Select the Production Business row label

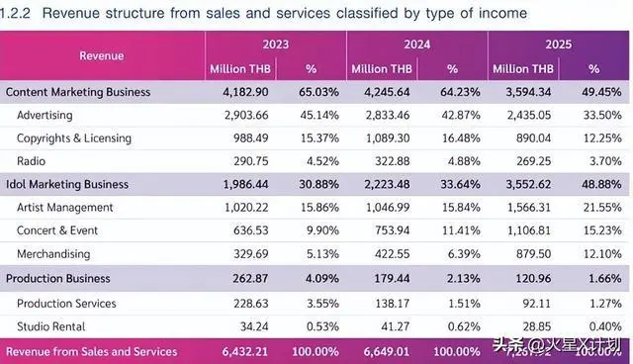pyautogui.click(x=57, y=279)
